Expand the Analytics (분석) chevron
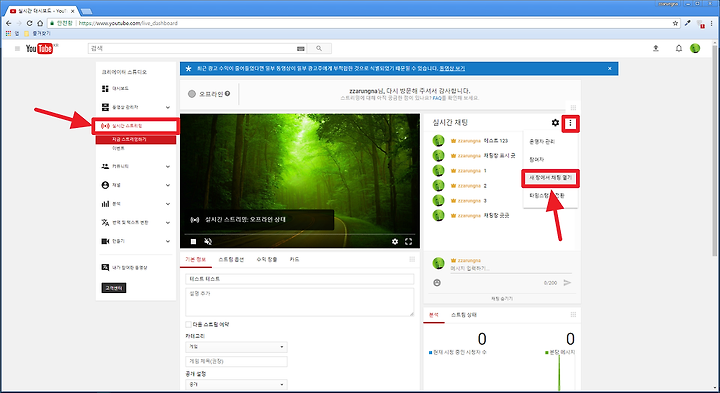Image resolution: width=720 pixels, height=393 pixels. point(168,204)
